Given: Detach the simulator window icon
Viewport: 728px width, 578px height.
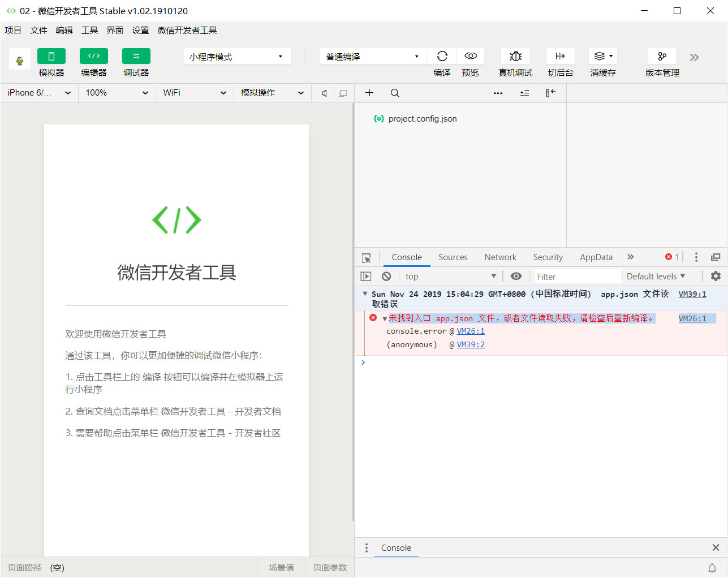Looking at the screenshot, I should click(343, 93).
